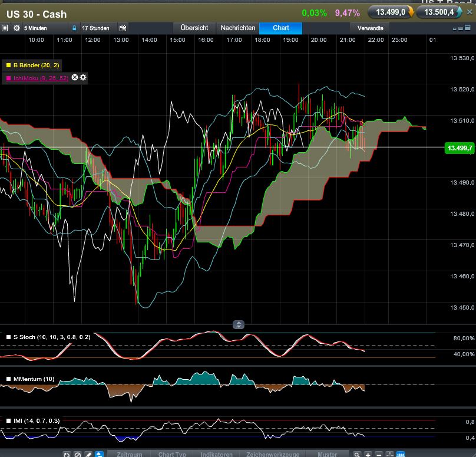Select the Chart tab
476x457 pixels.
point(281,28)
